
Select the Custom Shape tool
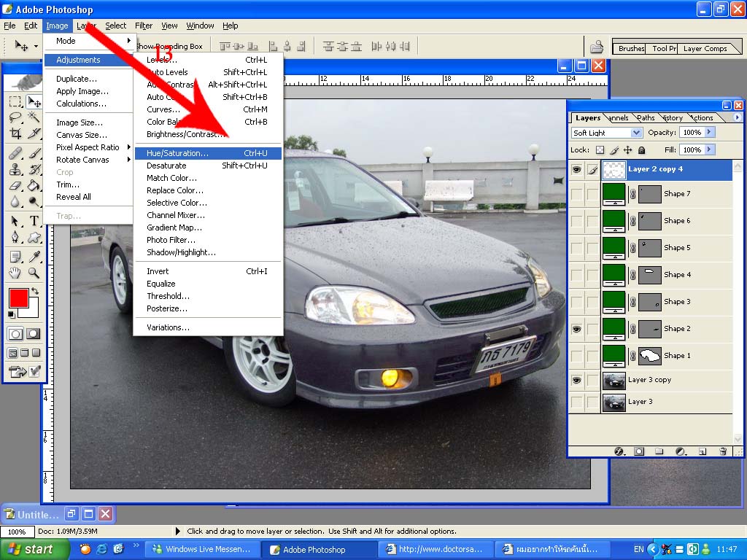pos(34,237)
